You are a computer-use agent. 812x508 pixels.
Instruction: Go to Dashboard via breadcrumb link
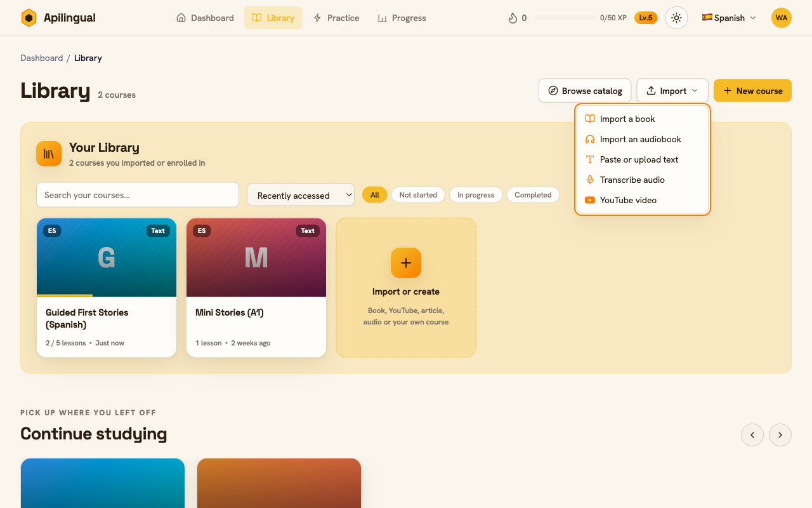click(41, 58)
